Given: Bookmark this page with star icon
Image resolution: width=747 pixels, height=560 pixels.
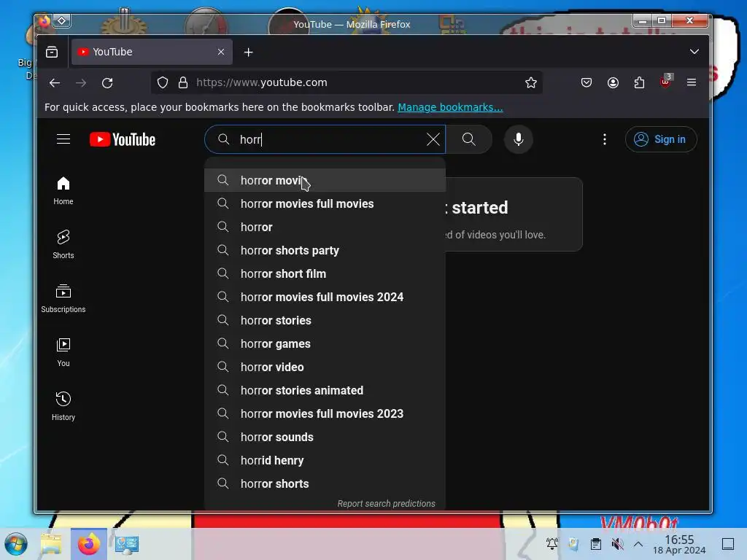Looking at the screenshot, I should pos(531,83).
